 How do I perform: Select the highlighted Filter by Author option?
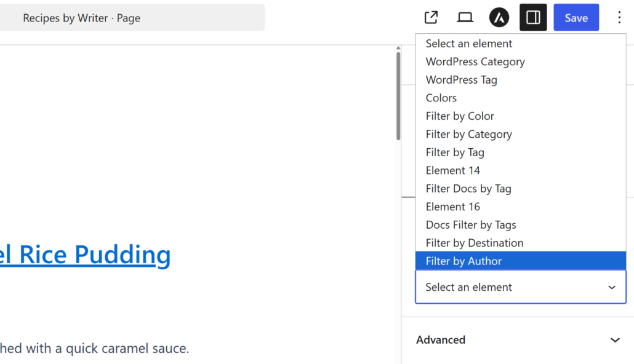pos(520,261)
